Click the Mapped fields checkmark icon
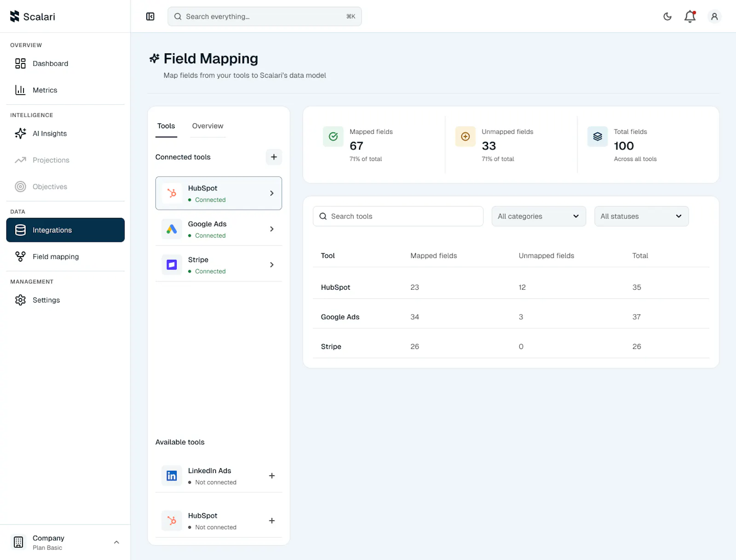This screenshot has height=560, width=736. (x=333, y=137)
